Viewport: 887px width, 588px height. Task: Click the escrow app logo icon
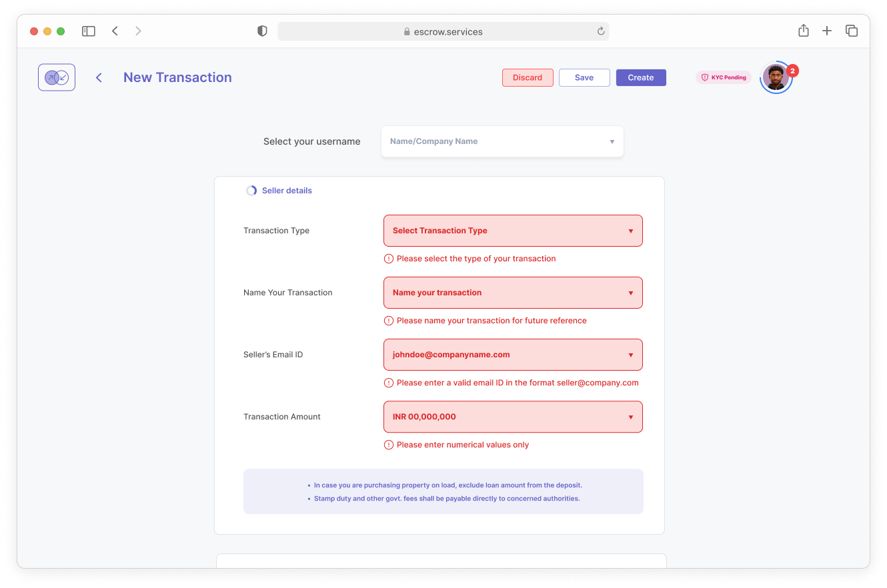point(57,77)
